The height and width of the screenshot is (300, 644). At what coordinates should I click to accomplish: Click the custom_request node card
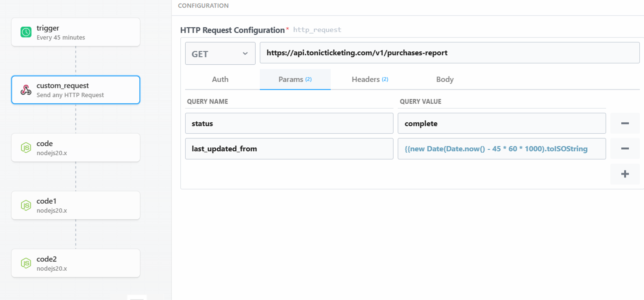pyautogui.click(x=75, y=90)
